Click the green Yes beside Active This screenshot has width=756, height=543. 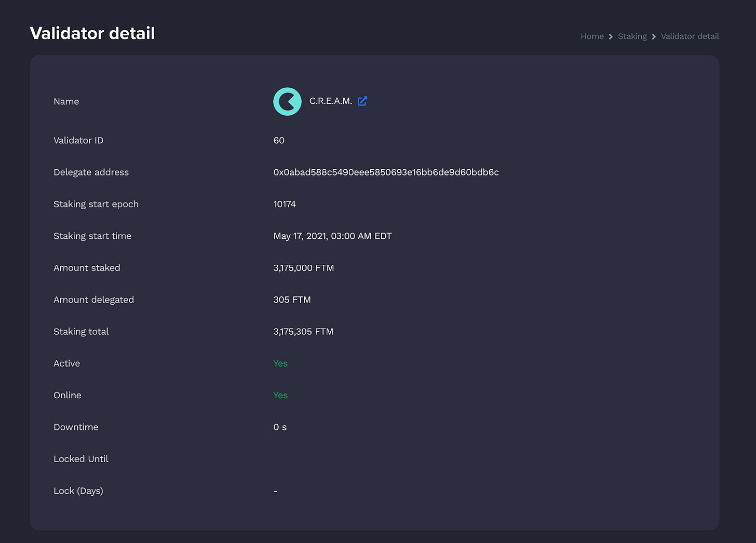280,363
